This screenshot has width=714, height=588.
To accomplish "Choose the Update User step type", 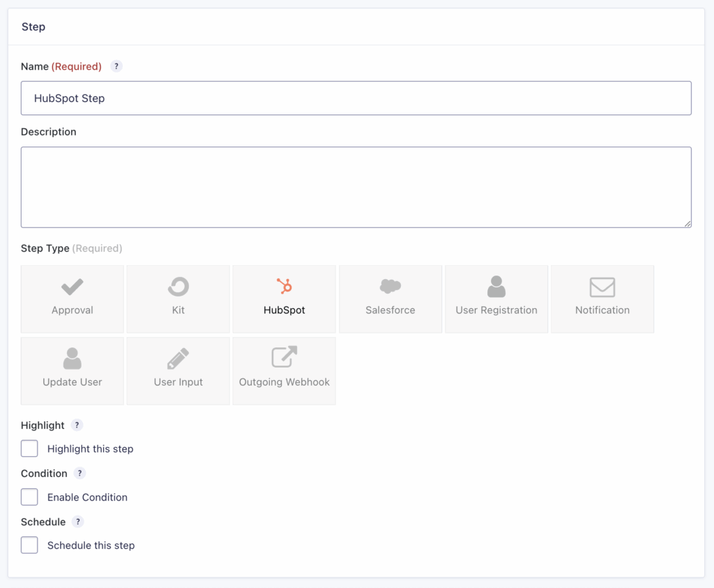I will (72, 370).
